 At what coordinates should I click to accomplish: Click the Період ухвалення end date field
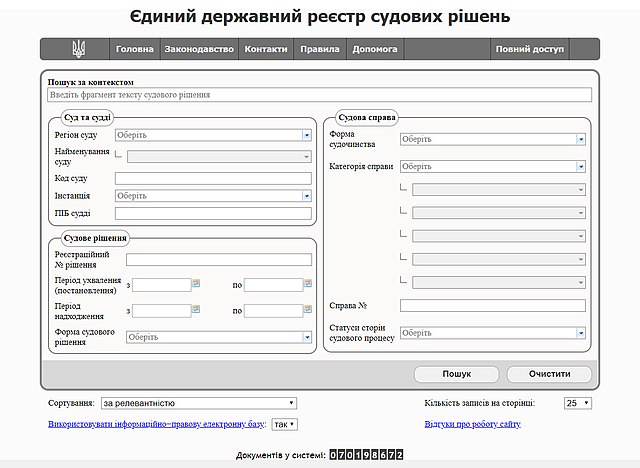(273, 285)
